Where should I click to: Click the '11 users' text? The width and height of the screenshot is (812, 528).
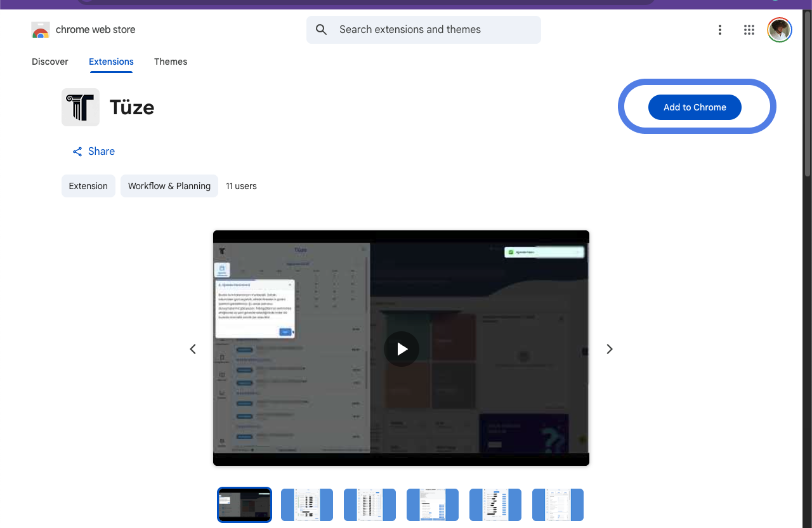(241, 186)
